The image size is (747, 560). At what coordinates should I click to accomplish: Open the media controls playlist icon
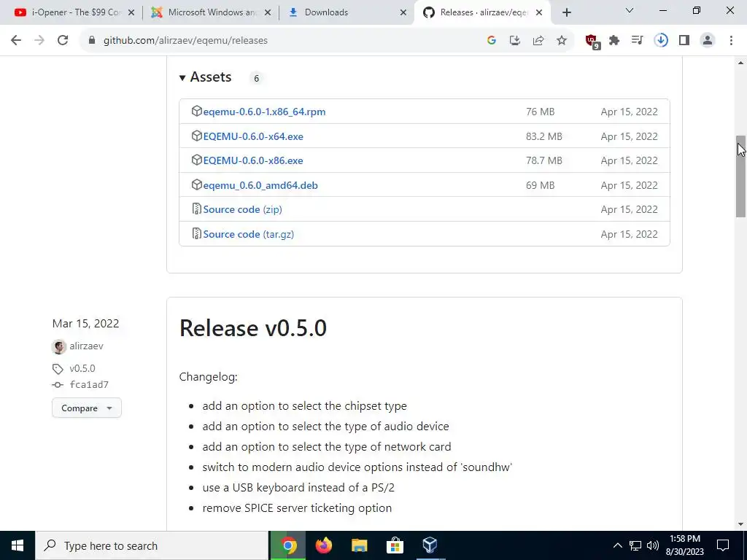click(638, 41)
